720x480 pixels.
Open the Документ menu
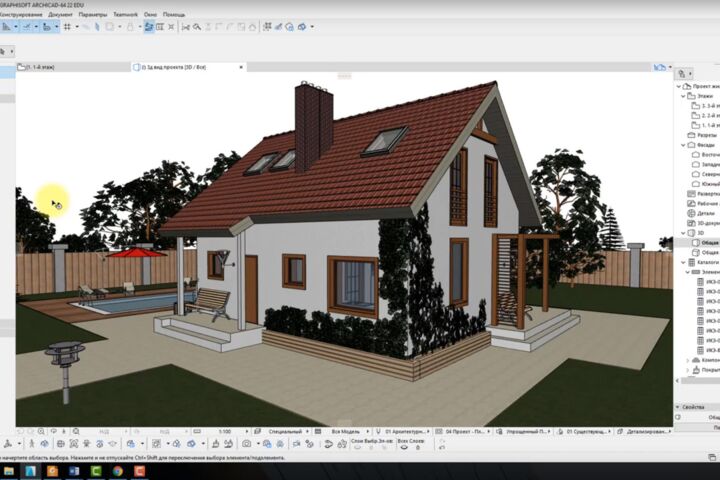click(60, 15)
